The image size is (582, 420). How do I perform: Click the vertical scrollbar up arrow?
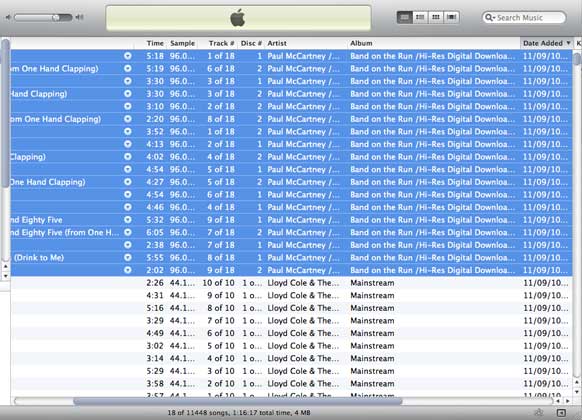(x=577, y=383)
